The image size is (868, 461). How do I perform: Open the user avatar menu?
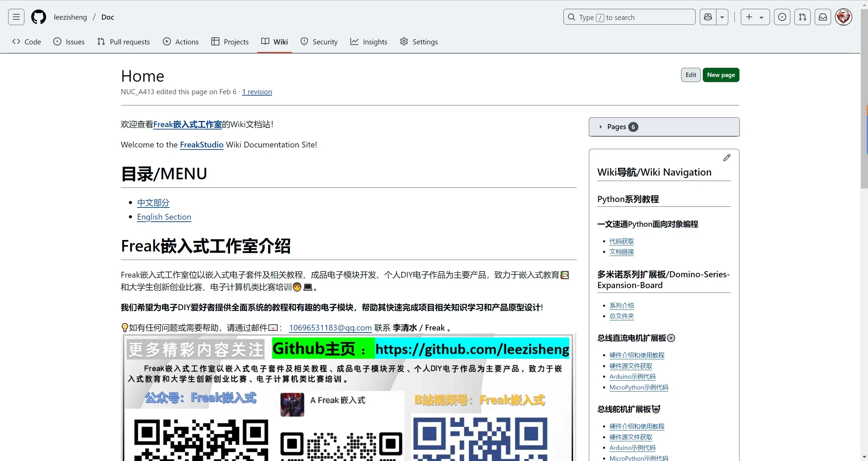click(x=843, y=17)
